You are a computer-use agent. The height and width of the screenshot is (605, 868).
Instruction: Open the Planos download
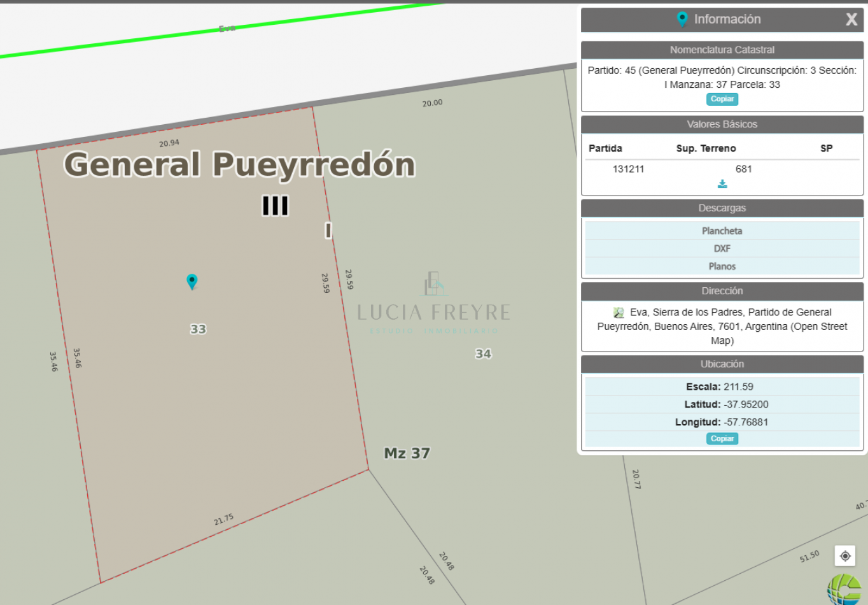point(722,266)
